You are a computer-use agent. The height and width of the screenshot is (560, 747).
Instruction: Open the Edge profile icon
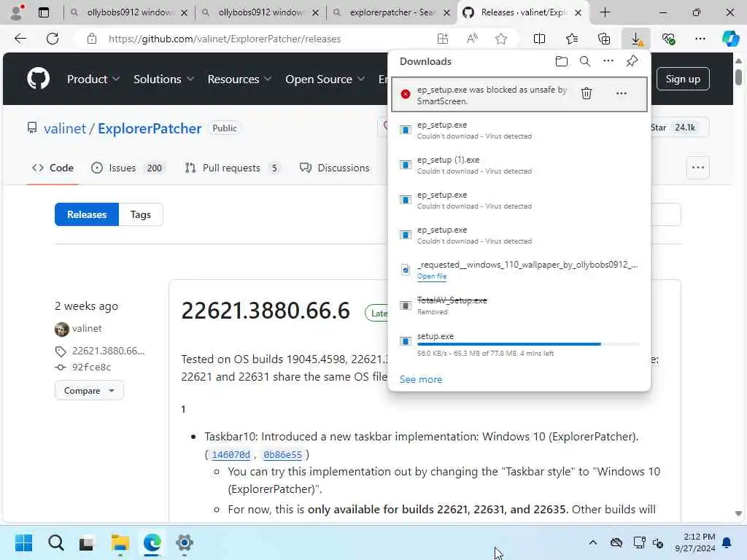click(x=17, y=12)
